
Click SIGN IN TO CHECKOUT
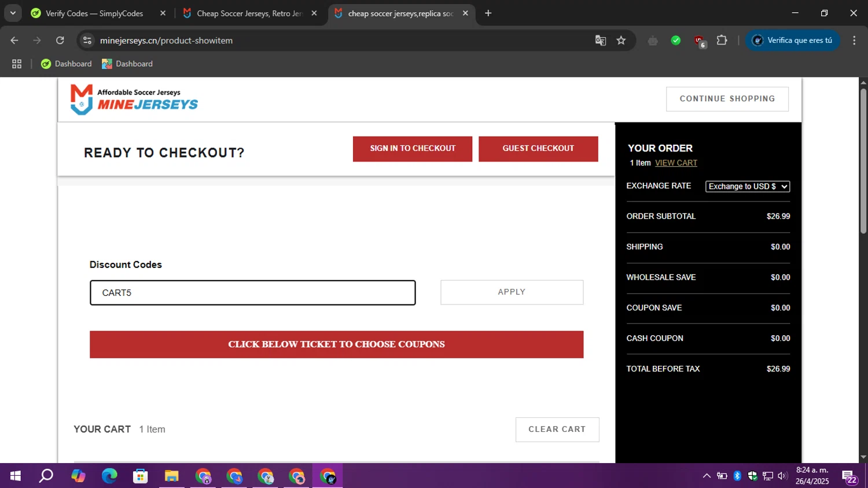(x=413, y=149)
